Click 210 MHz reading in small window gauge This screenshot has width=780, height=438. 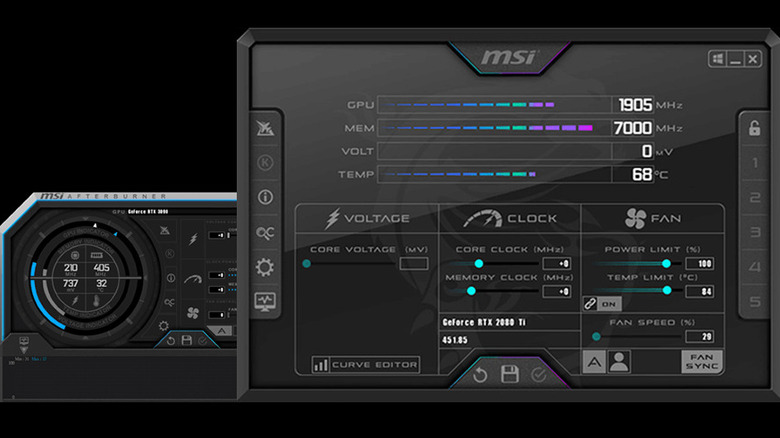tap(71, 269)
